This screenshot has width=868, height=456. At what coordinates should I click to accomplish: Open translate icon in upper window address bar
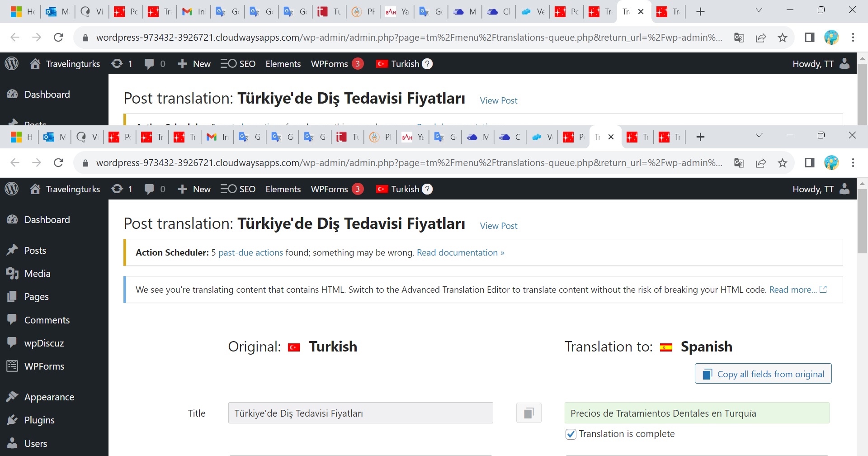739,38
